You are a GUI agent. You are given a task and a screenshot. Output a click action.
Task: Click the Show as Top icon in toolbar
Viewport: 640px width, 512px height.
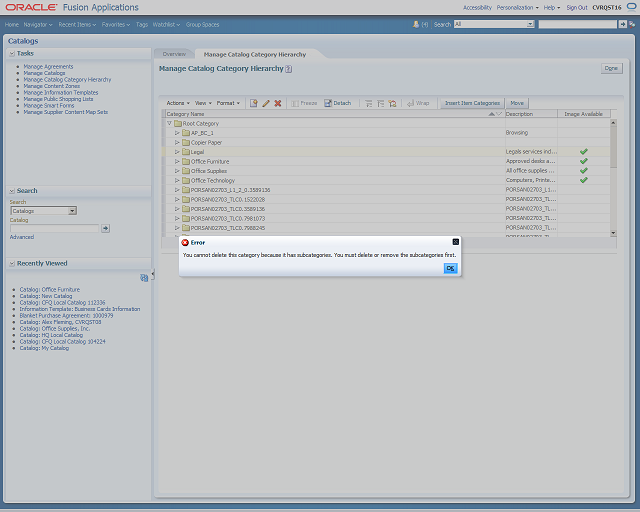pyautogui.click(x=393, y=103)
